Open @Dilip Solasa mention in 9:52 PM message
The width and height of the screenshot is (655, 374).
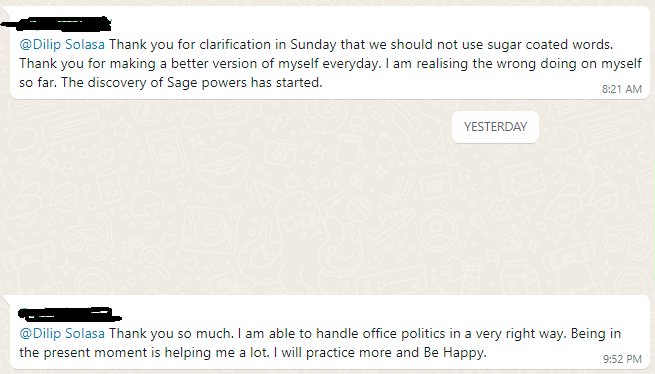62,334
